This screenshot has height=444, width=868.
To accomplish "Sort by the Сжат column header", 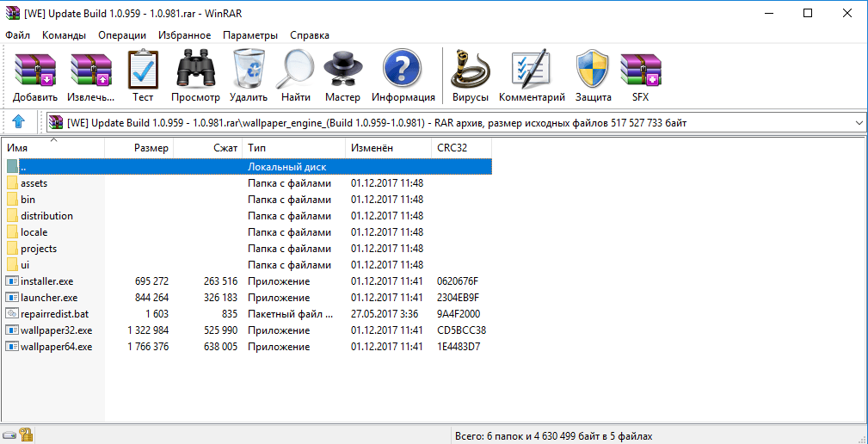I will pyautogui.click(x=208, y=148).
